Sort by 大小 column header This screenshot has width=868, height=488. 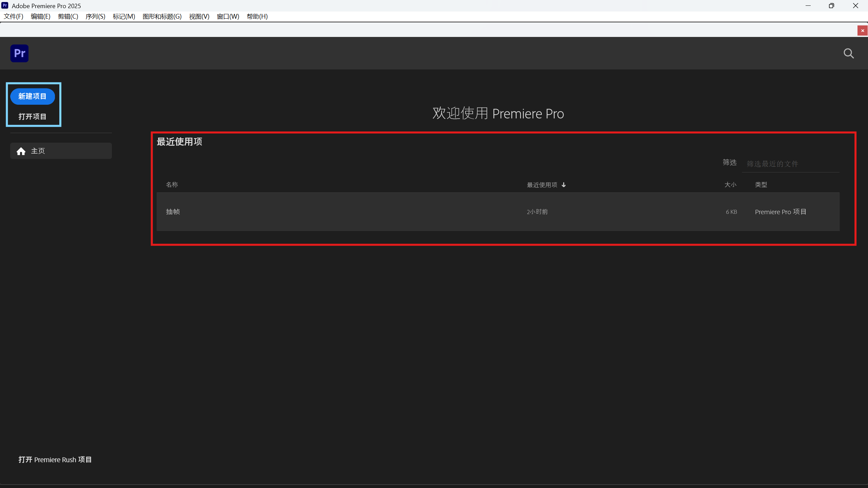point(730,185)
